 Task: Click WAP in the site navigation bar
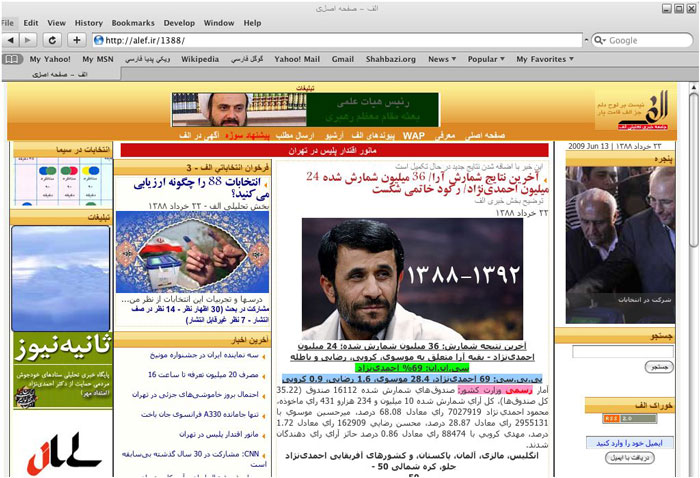(414, 135)
